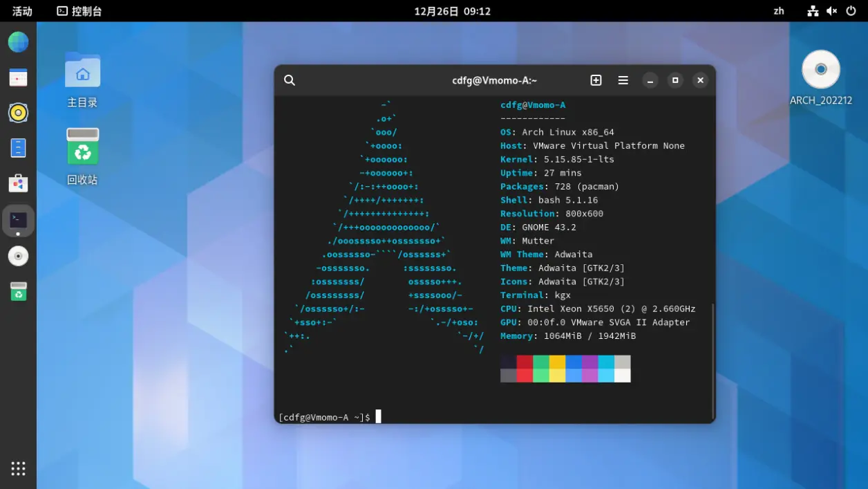Open the trash icon in dock

18,291
